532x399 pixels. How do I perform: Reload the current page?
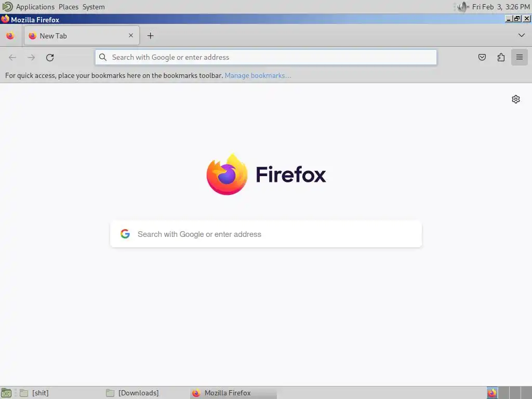pyautogui.click(x=50, y=57)
